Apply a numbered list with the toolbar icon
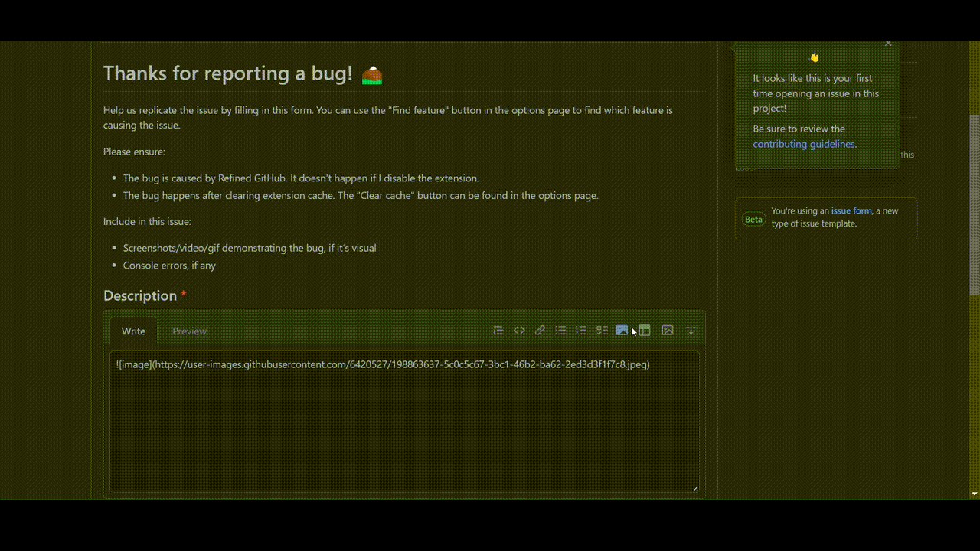Image resolution: width=980 pixels, height=551 pixels. point(580,330)
